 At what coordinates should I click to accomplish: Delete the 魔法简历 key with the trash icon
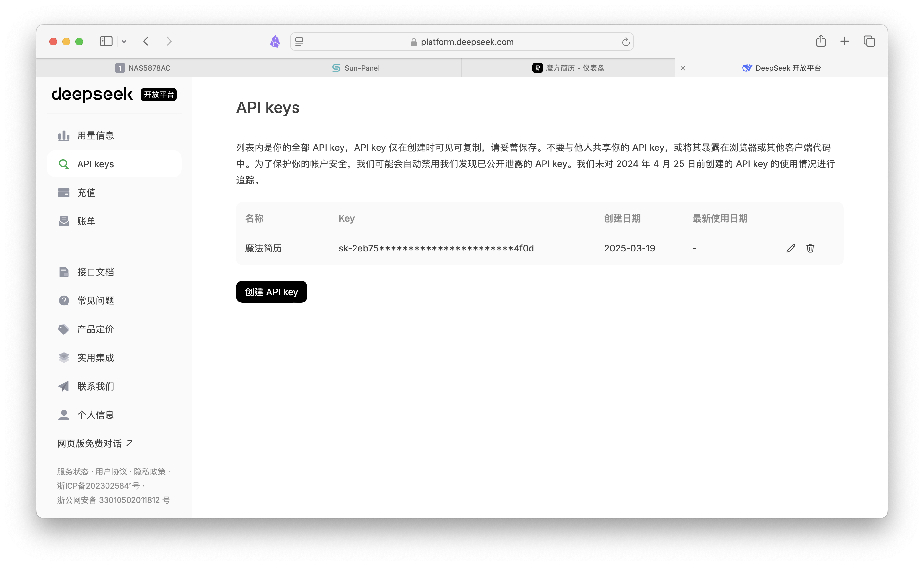(810, 248)
